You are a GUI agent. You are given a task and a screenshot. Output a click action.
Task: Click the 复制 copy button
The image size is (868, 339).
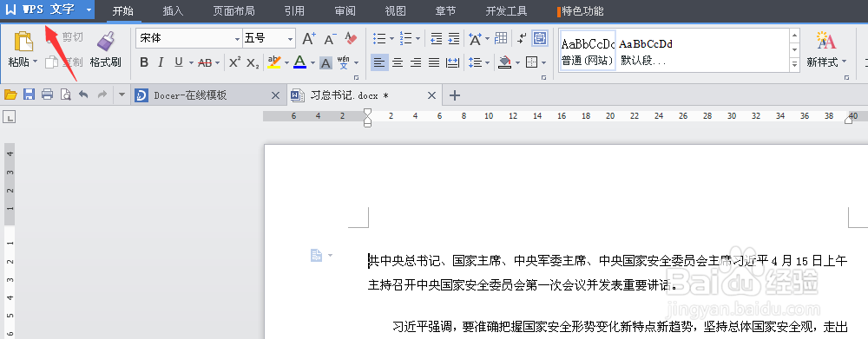(65, 62)
